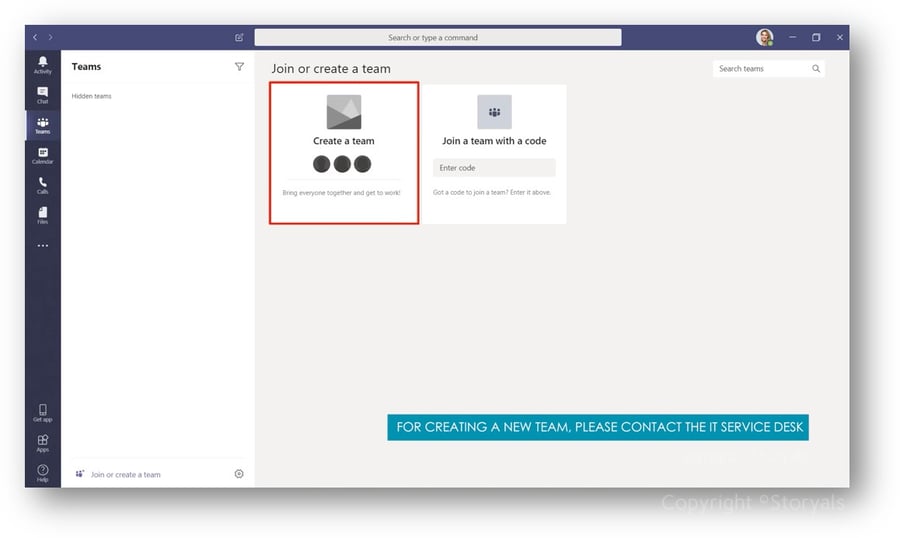Open the Calls section
900x538 pixels.
tap(42, 185)
